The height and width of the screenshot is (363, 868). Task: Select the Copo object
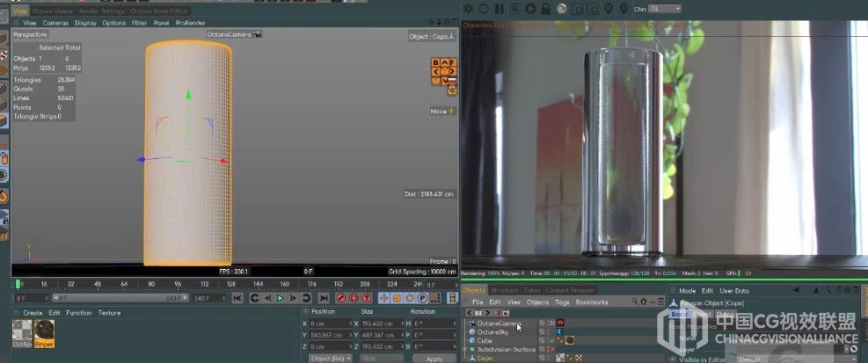[485, 358]
